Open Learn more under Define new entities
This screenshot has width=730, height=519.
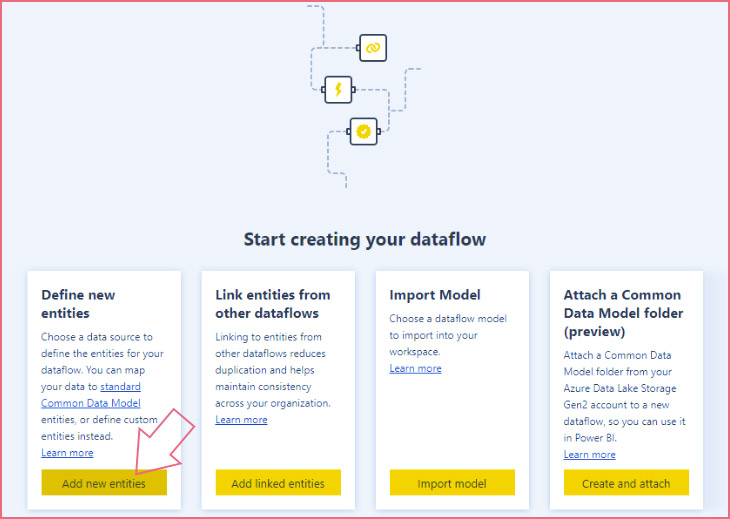coord(67,452)
